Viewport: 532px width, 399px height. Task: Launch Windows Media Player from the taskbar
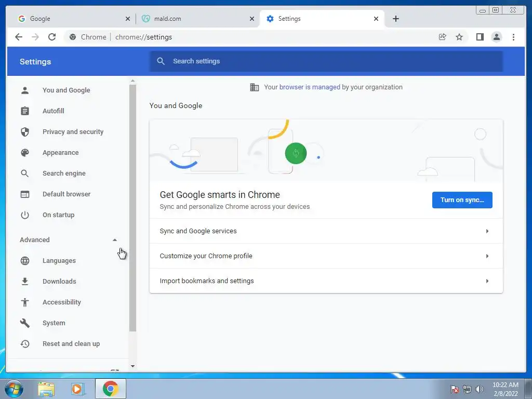(77, 389)
